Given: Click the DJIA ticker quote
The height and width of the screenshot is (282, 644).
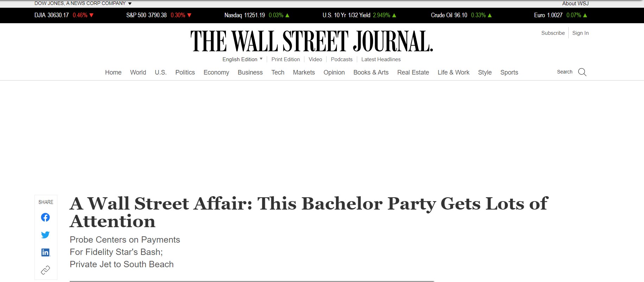Looking at the screenshot, I should (x=64, y=15).
